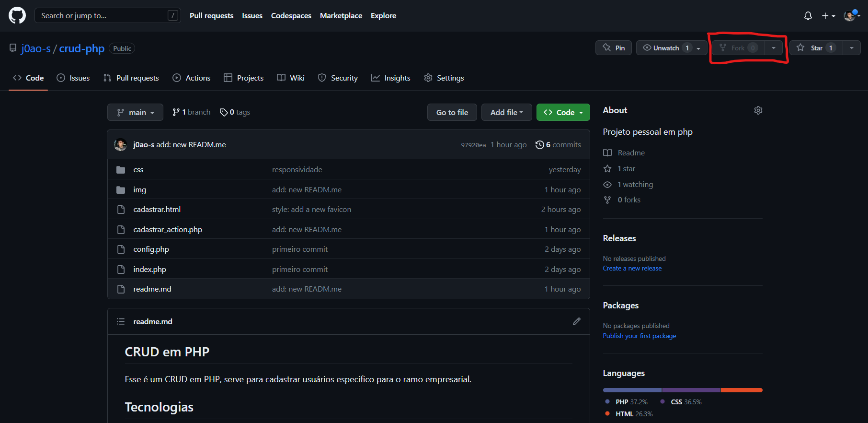Open the user avatar menu

[852, 16]
